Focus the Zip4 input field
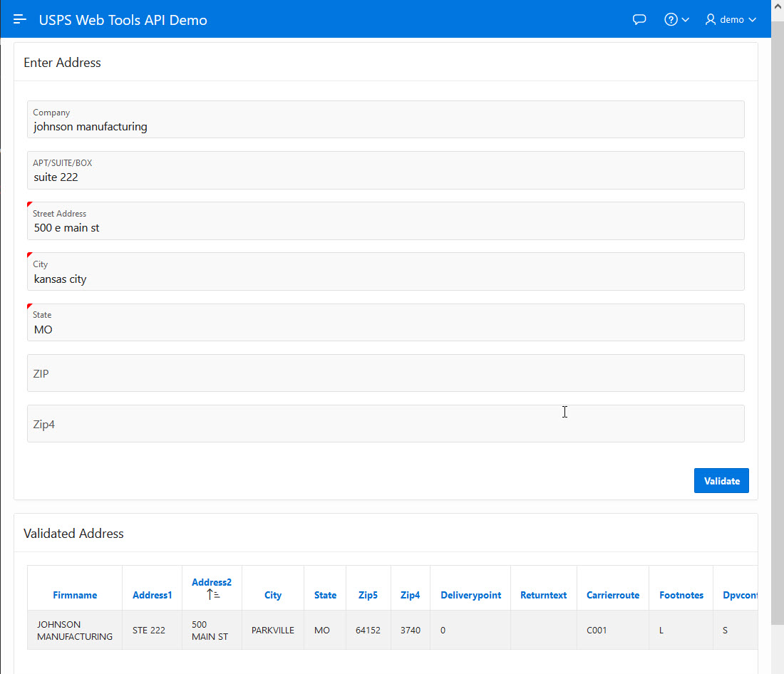 (386, 423)
